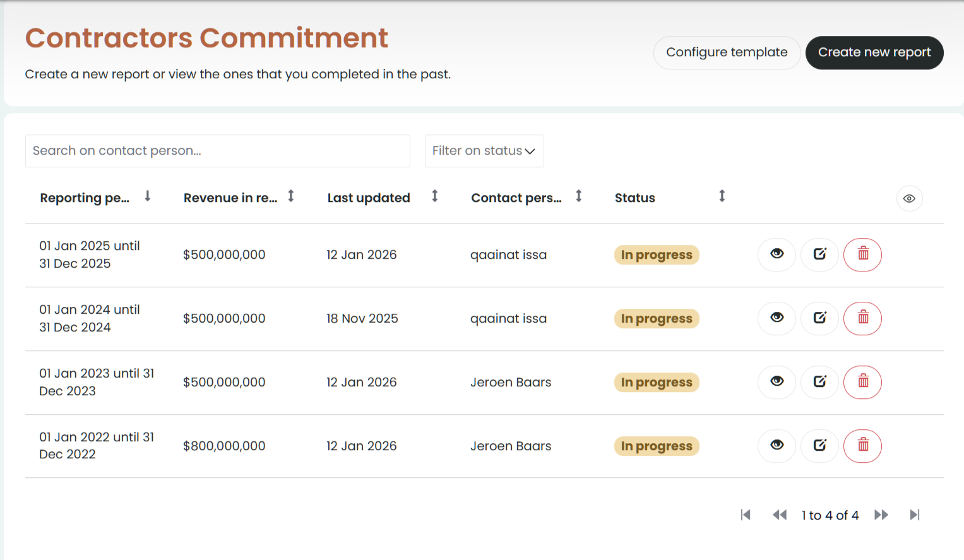Click the 1 to 4 of 4 pagination text
Image resolution: width=964 pixels, height=560 pixels.
pyautogui.click(x=830, y=516)
